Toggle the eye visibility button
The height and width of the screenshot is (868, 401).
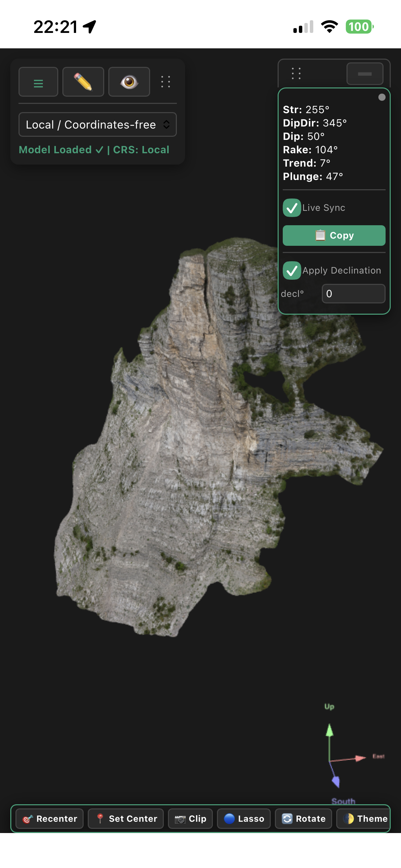[129, 82]
